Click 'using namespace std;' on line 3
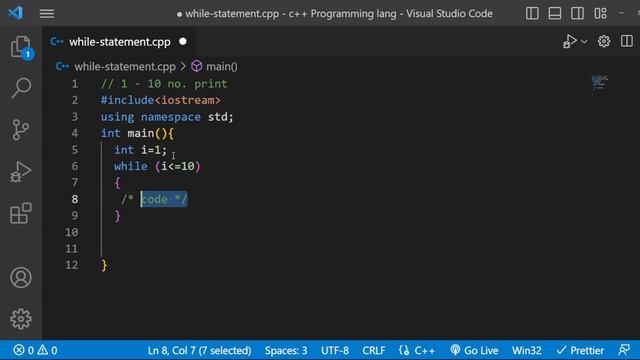The width and height of the screenshot is (640, 360). tap(167, 117)
